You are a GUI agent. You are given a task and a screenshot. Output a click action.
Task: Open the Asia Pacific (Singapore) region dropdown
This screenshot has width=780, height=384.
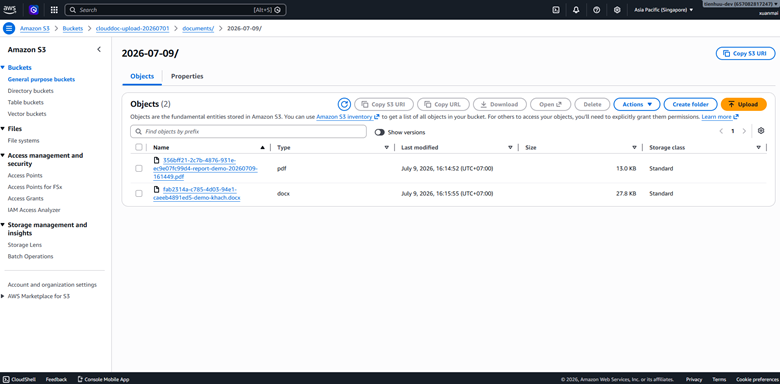tap(664, 9)
